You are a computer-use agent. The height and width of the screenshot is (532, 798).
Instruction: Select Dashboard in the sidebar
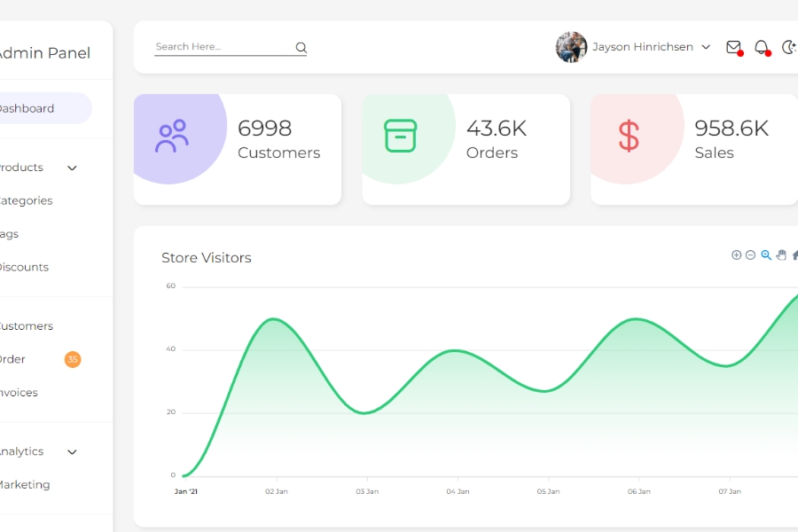tap(27, 108)
